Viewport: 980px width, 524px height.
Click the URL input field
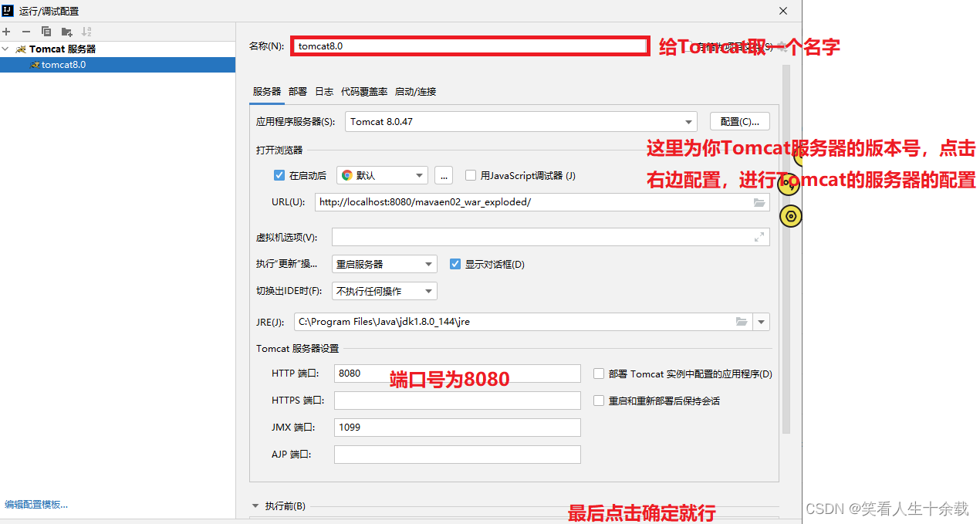point(542,202)
